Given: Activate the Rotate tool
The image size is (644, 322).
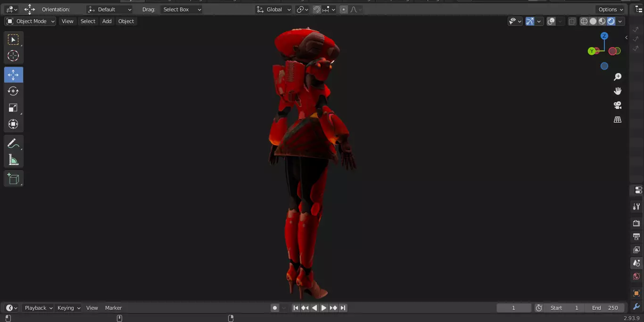Looking at the screenshot, I should tap(13, 91).
